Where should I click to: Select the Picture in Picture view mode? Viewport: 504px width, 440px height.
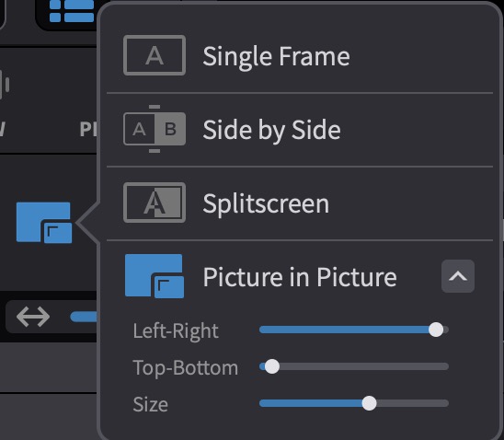300,276
